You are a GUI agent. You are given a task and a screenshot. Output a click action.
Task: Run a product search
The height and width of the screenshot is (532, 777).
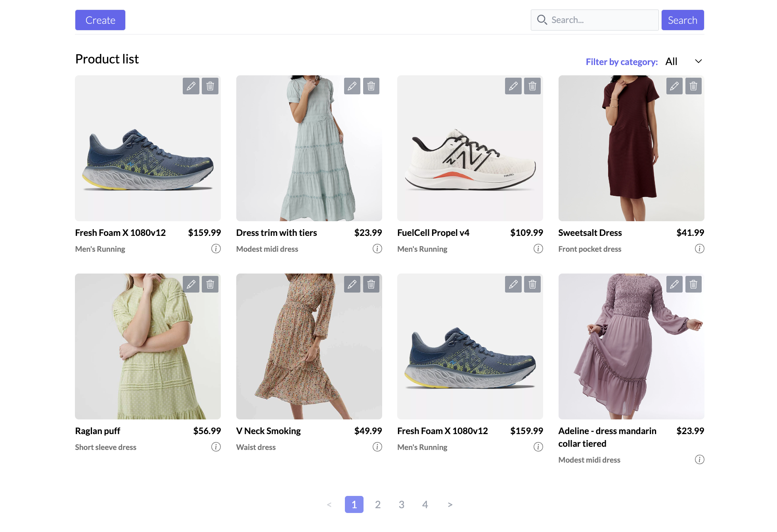[683, 20]
